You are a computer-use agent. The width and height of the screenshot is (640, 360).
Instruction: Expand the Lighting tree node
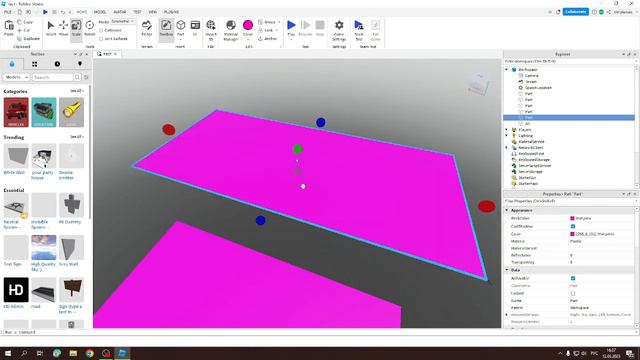coord(507,136)
